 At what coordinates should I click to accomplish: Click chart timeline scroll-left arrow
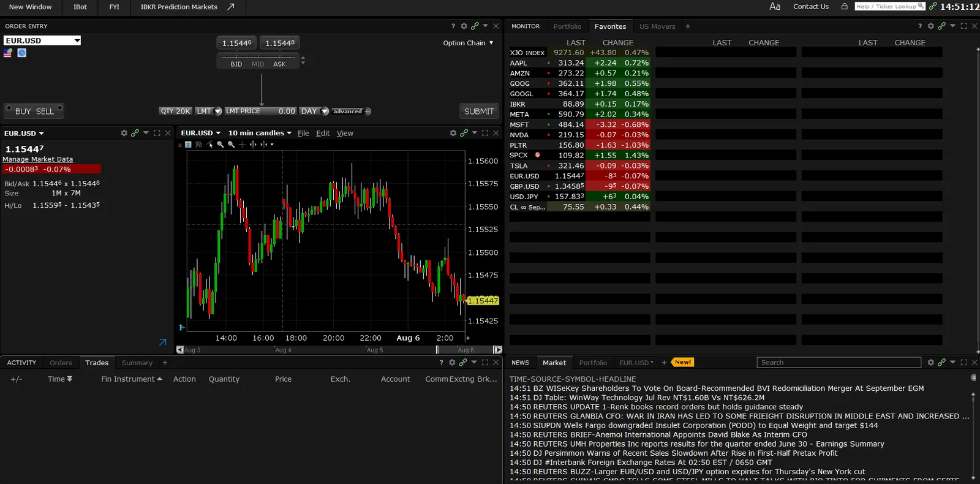[180, 350]
